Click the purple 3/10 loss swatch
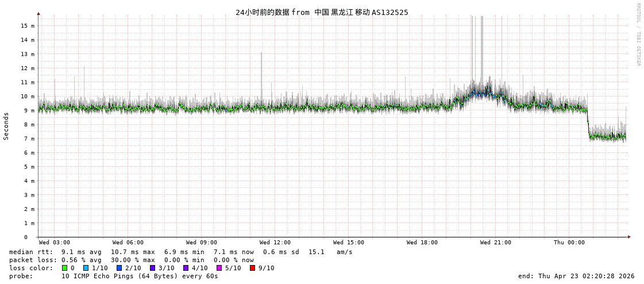 tap(152, 268)
